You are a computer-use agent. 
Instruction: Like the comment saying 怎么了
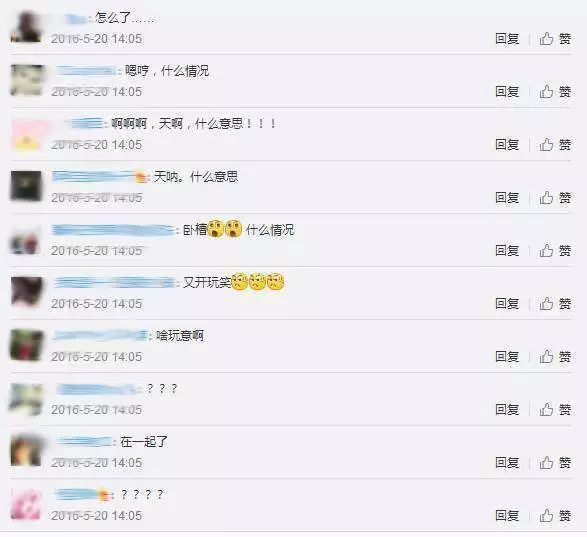coord(555,39)
